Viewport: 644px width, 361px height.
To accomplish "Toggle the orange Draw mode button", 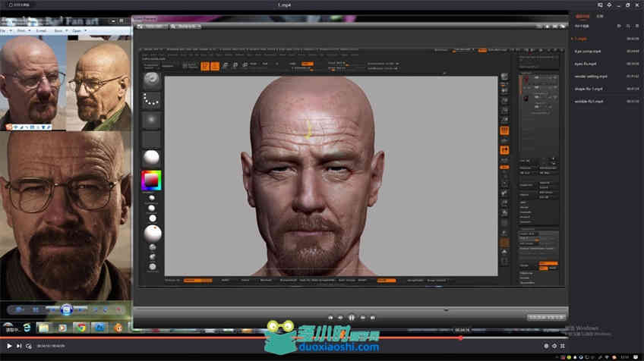I will (215, 66).
